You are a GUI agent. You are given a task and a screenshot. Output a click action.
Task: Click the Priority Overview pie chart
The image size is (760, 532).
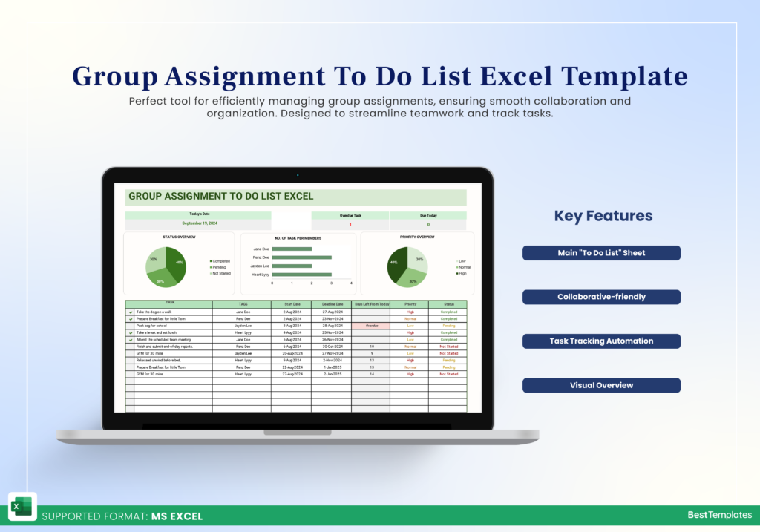click(x=407, y=267)
